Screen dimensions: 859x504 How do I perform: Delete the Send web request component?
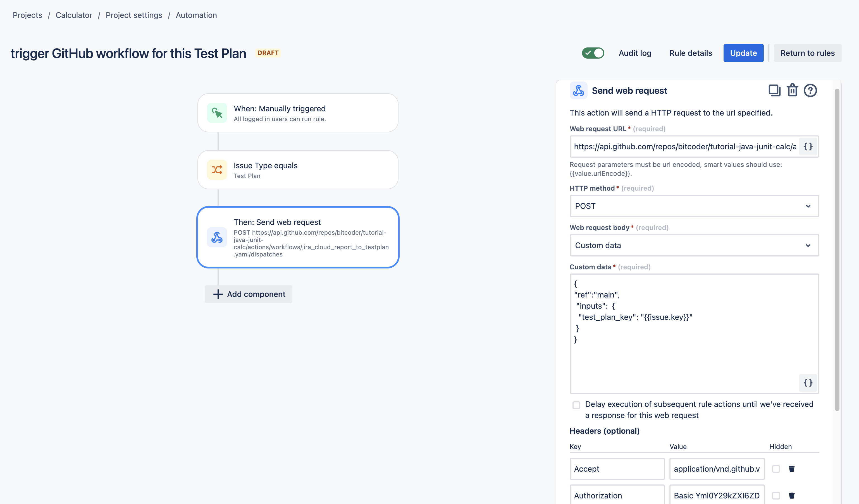[792, 91]
